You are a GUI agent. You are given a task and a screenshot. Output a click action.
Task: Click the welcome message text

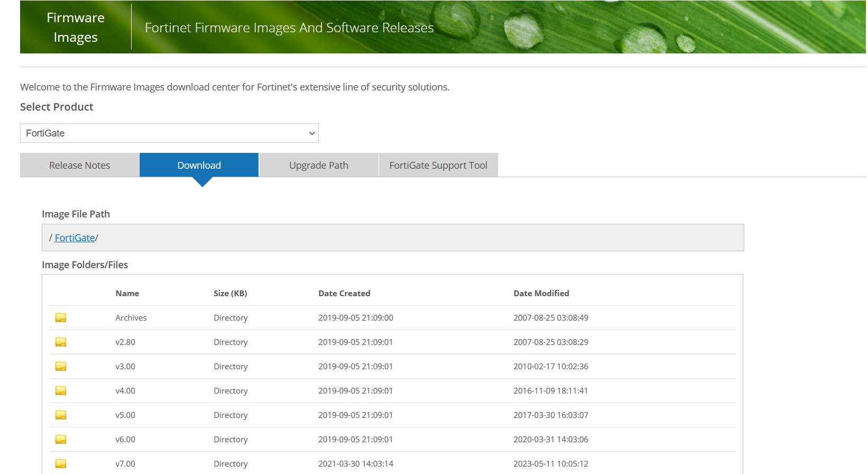[x=235, y=87]
